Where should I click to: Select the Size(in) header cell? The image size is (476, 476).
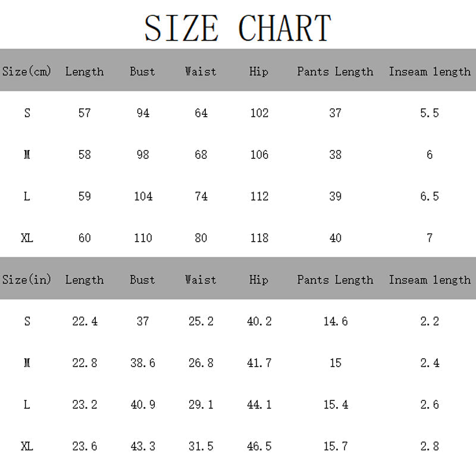pyautogui.click(x=27, y=280)
